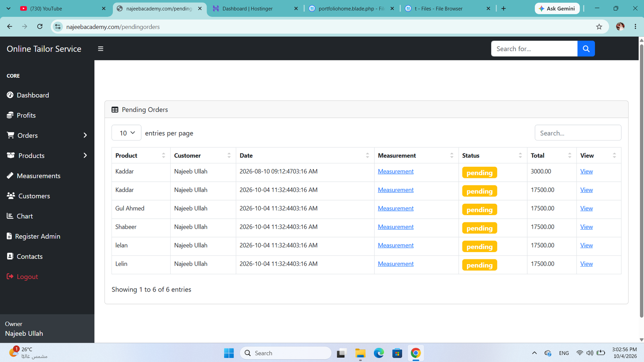644x362 pixels.
Task: Open Windows Start menu
Action: coord(229,353)
